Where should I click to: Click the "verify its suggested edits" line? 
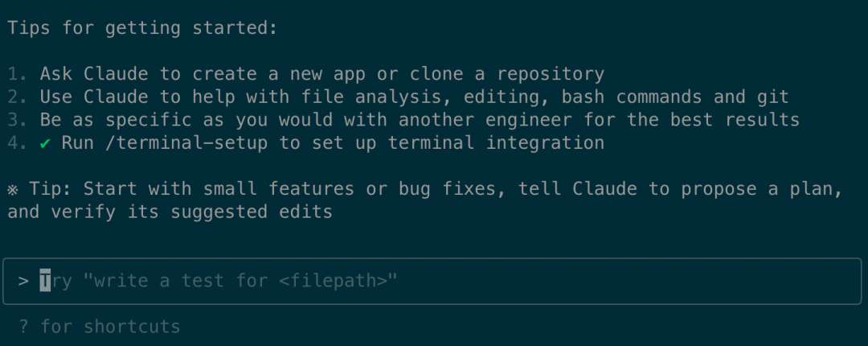pyautogui.click(x=170, y=212)
